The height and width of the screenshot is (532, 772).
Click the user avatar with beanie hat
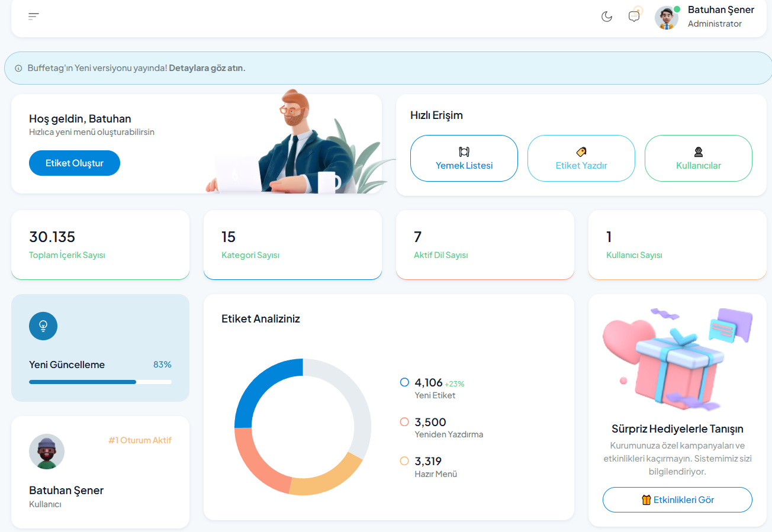pos(47,452)
